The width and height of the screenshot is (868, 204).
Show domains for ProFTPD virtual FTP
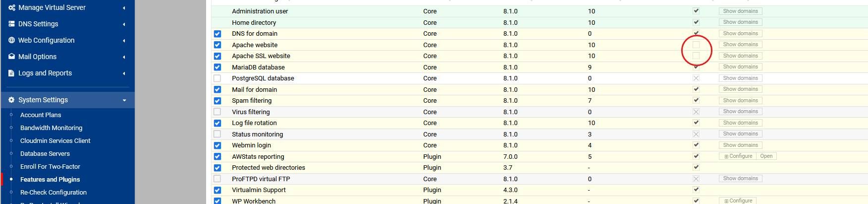[740, 179]
